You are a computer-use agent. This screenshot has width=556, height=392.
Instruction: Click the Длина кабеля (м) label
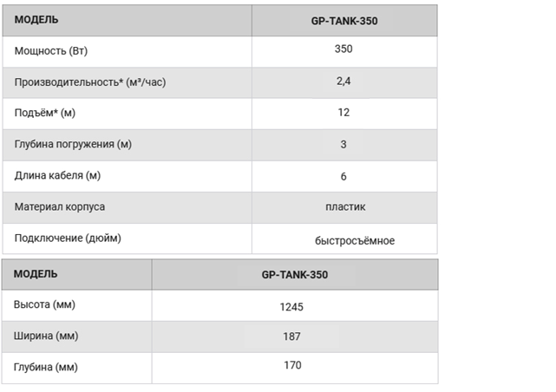(57, 175)
